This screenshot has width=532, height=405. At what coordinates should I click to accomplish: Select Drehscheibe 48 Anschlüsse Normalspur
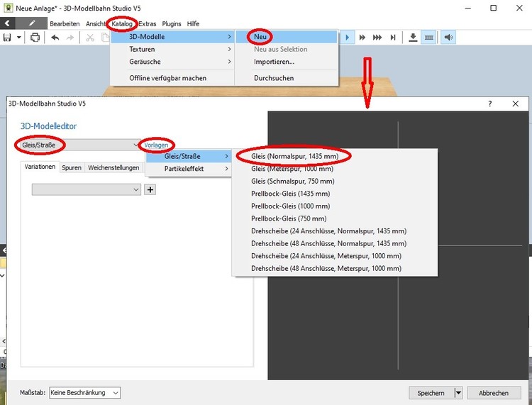coord(335,243)
